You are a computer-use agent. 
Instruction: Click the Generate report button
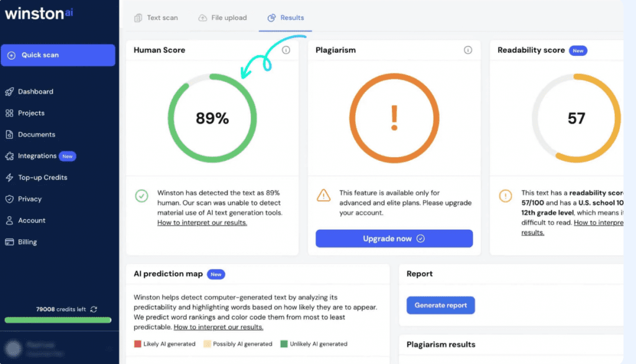click(440, 305)
